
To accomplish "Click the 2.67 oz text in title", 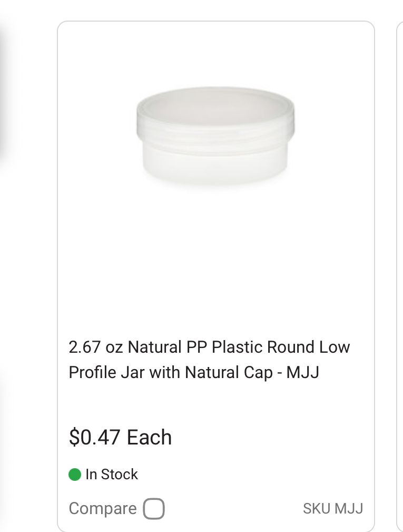I will (x=96, y=347).
